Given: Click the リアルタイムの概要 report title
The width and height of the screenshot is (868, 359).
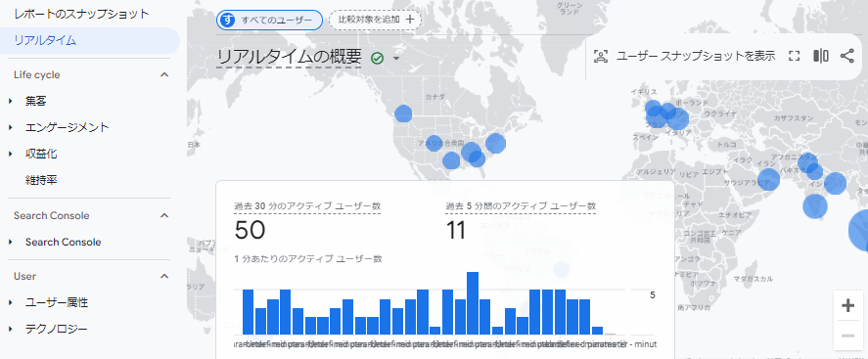Looking at the screenshot, I should tap(289, 58).
